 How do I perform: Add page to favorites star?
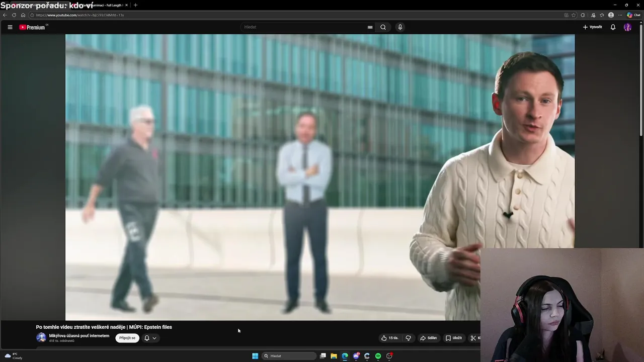click(x=574, y=15)
